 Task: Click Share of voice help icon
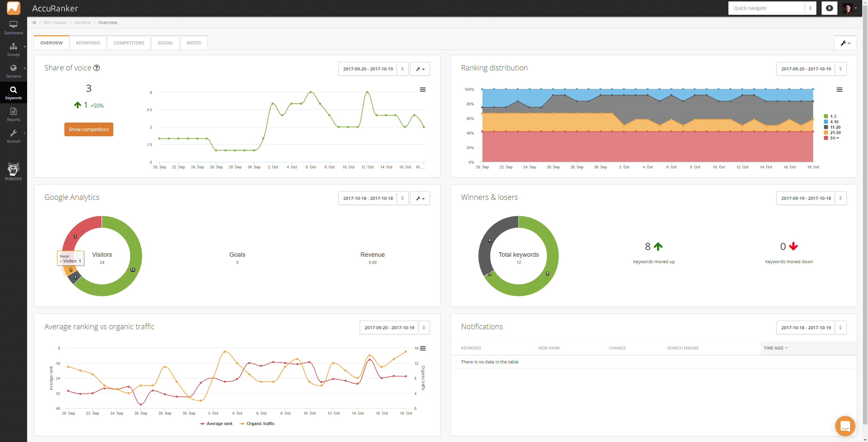[x=97, y=68]
